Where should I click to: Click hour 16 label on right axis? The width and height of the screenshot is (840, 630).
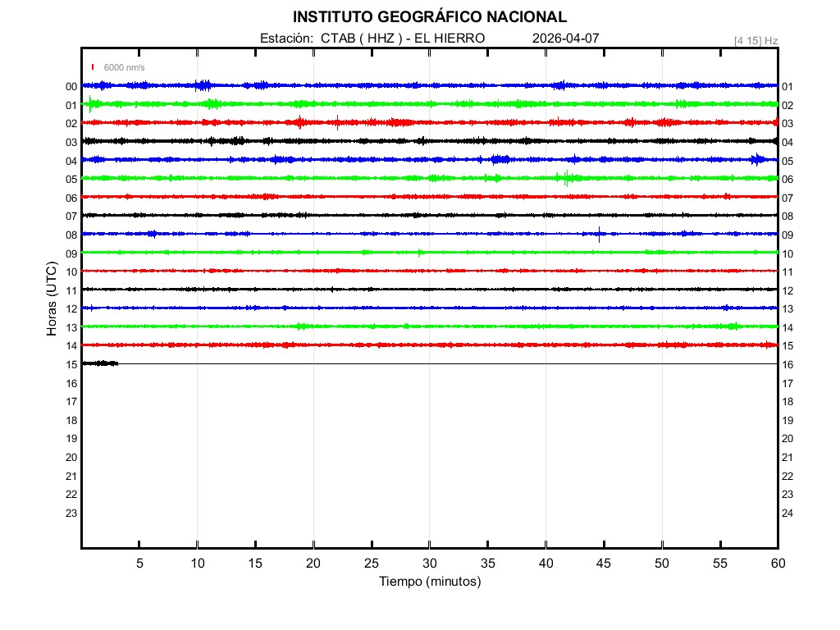787,365
